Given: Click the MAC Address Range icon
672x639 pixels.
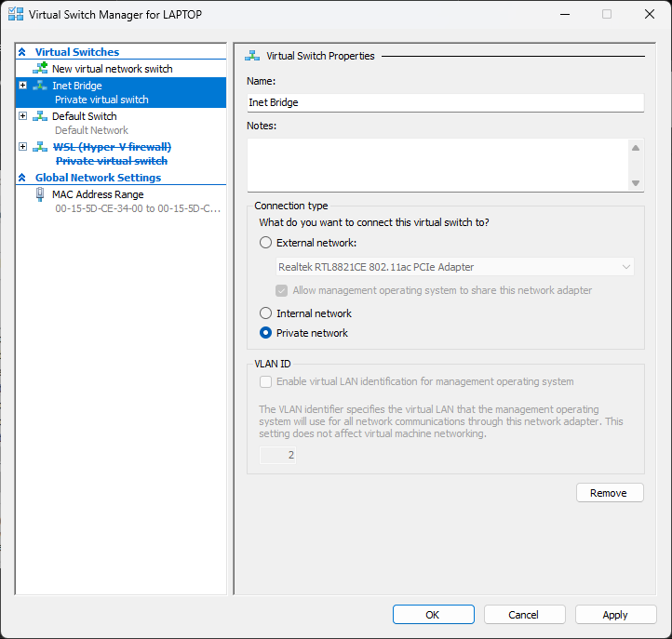Looking at the screenshot, I should 40,194.
